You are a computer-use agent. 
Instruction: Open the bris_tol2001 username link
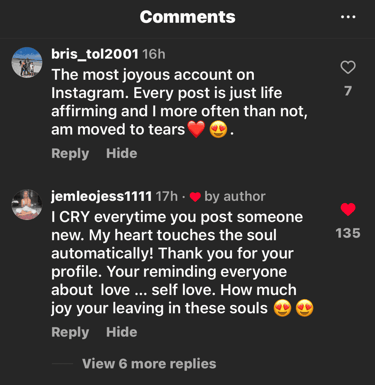(x=95, y=54)
